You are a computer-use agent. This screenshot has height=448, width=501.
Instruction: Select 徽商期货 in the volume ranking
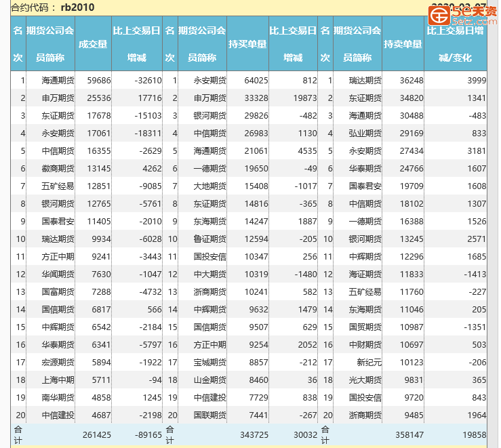pyautogui.click(x=58, y=169)
